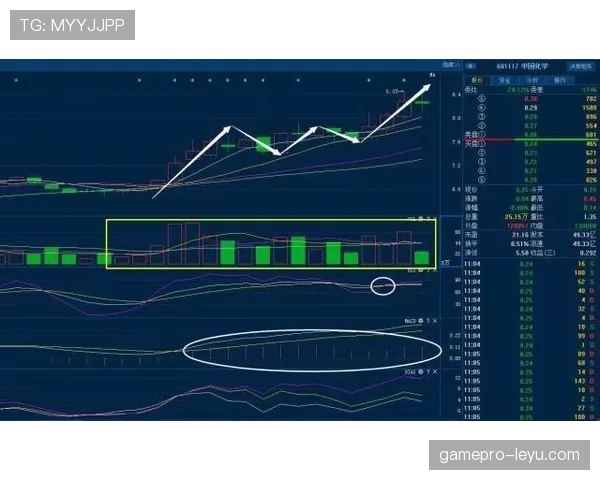Switch to the 操作 tab

pyautogui.click(x=559, y=80)
